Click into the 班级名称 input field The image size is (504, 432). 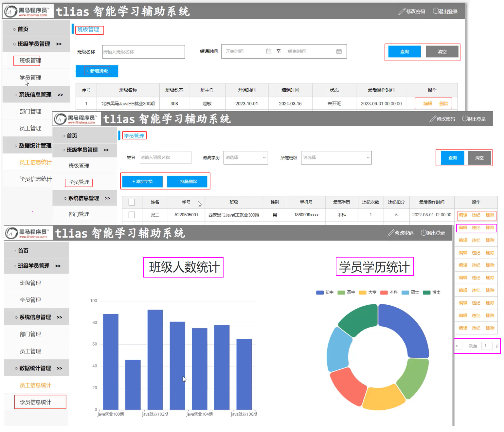point(143,52)
